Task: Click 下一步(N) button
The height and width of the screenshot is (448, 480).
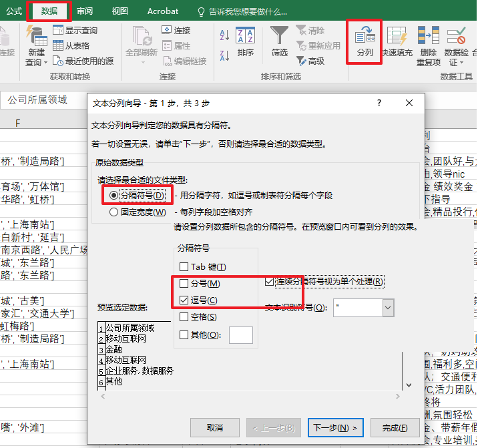Action: pyautogui.click(x=336, y=428)
